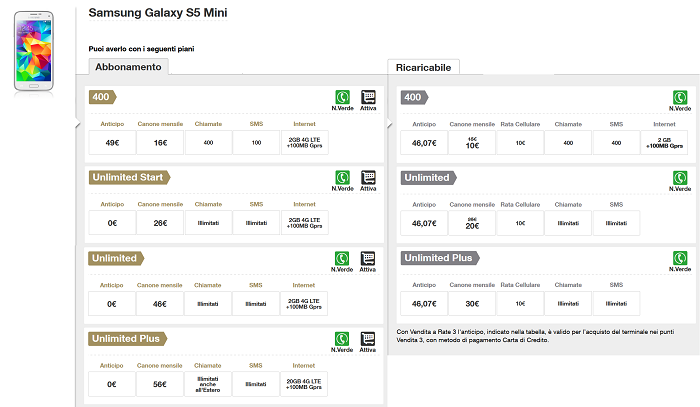Click the 26€ Canone mensile cell
The height and width of the screenshot is (407, 700).
(160, 223)
